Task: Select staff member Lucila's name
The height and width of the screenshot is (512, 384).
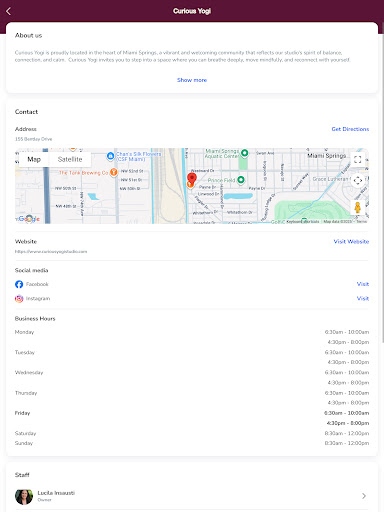Action: click(x=56, y=493)
